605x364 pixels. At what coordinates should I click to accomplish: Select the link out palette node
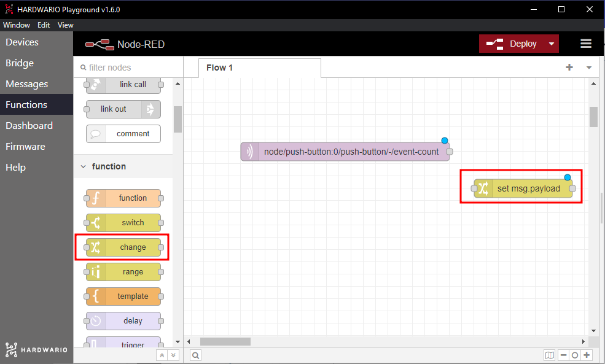(123, 109)
